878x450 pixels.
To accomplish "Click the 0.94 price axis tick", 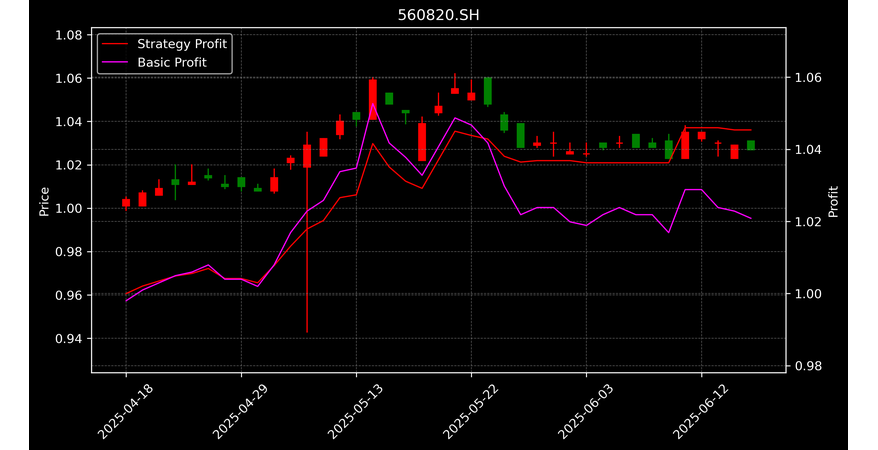I will point(69,339).
